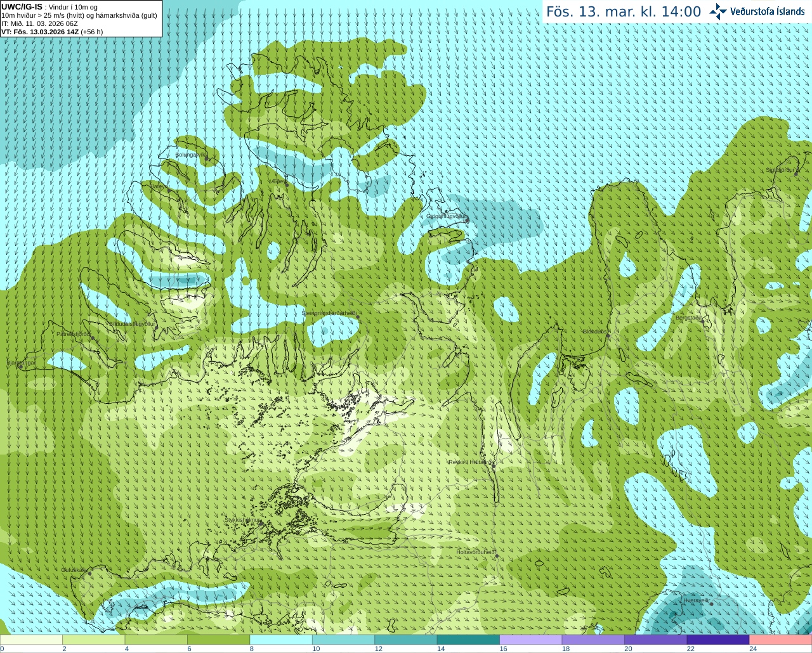
Task: Select the Gjögurflugvöllur station dot
Action: tap(468, 220)
